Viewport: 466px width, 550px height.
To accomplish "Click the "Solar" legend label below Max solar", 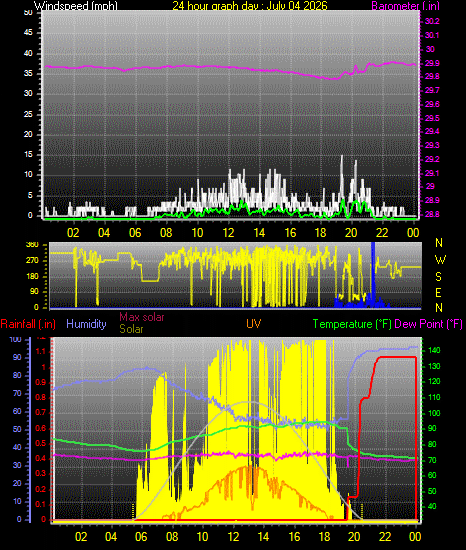I will (x=131, y=329).
